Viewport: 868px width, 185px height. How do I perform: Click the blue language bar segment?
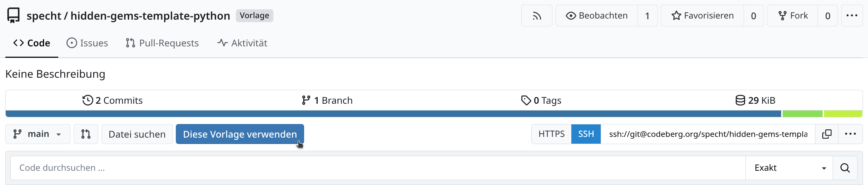[393, 114]
